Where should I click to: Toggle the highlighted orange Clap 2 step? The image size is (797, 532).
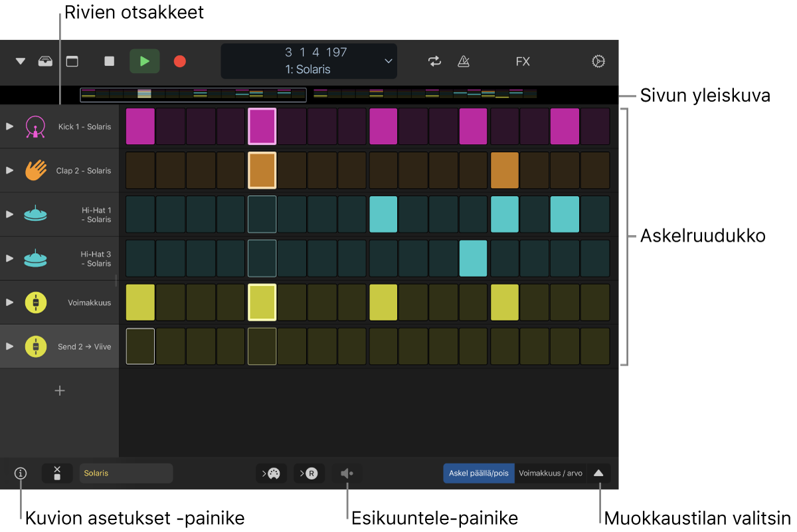[262, 170]
